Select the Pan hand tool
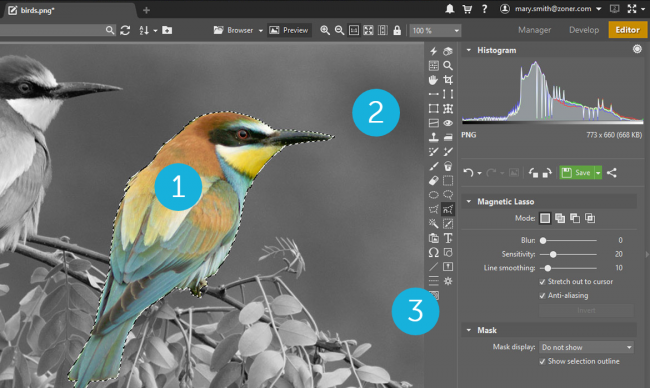650x388 pixels. pyautogui.click(x=433, y=80)
